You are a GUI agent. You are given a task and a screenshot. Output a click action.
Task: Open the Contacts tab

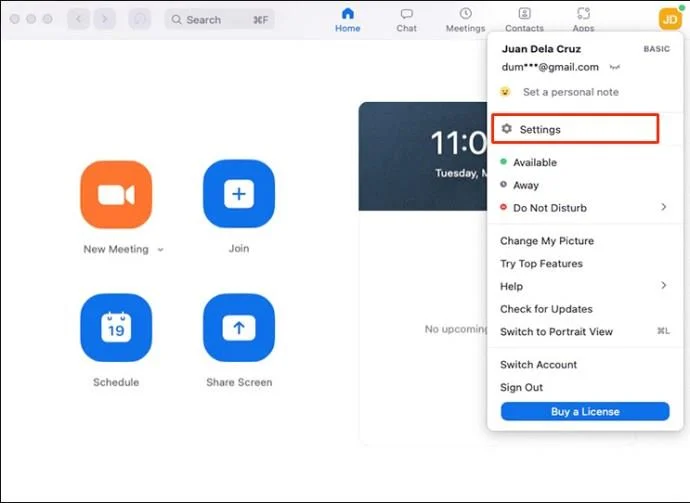(524, 20)
